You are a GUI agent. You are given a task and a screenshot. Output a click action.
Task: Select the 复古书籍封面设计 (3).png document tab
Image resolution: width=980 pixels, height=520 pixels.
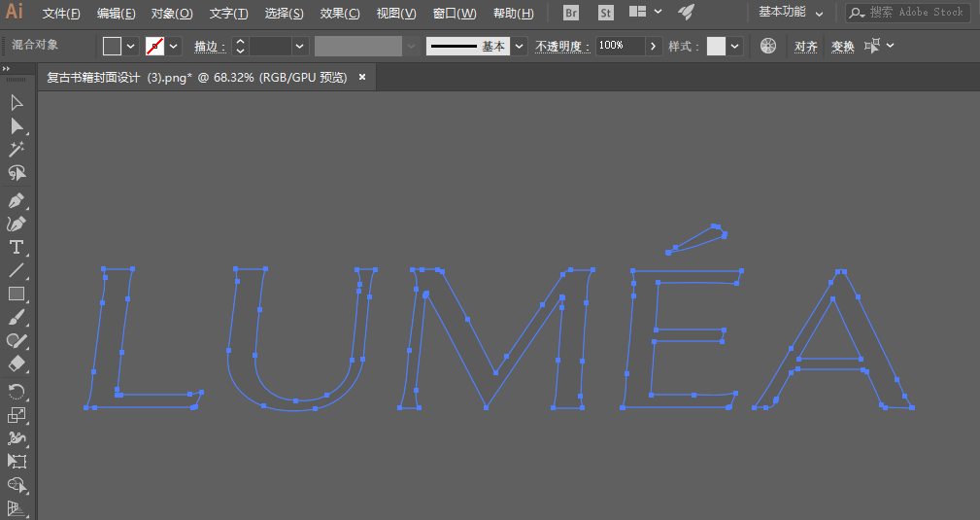pos(197,78)
